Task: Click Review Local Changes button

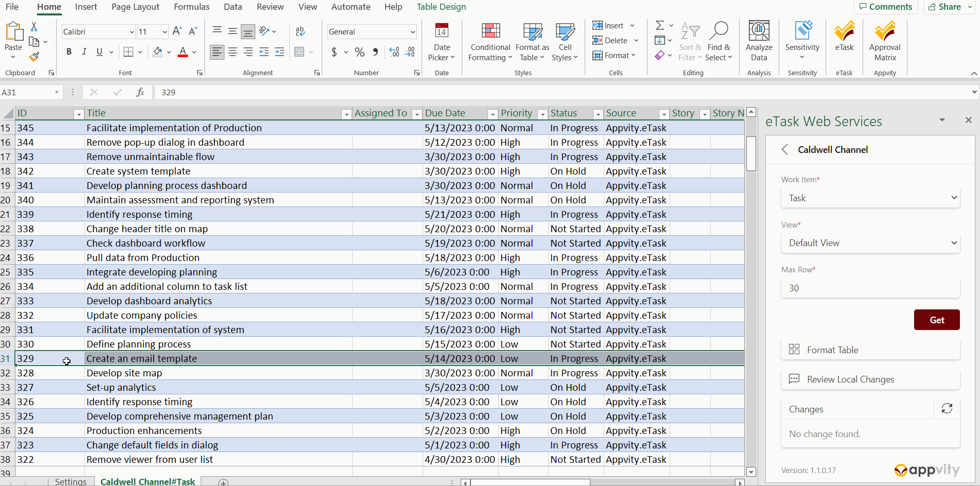Action: point(870,379)
